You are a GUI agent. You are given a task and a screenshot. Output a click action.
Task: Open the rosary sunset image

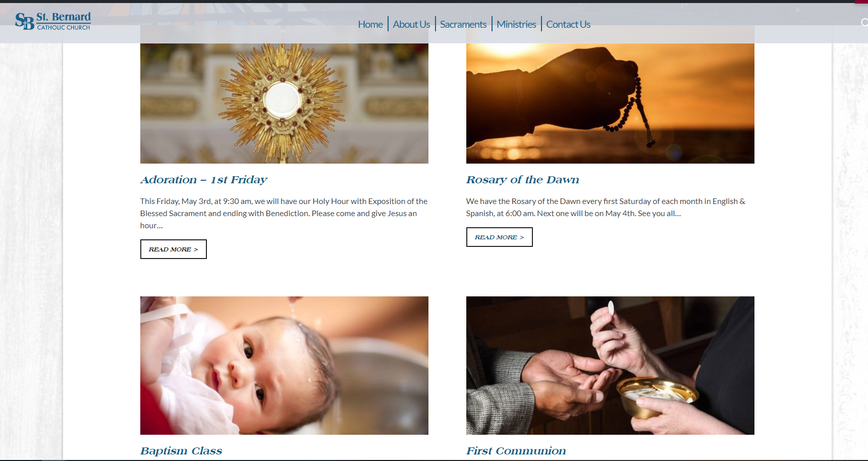click(610, 103)
